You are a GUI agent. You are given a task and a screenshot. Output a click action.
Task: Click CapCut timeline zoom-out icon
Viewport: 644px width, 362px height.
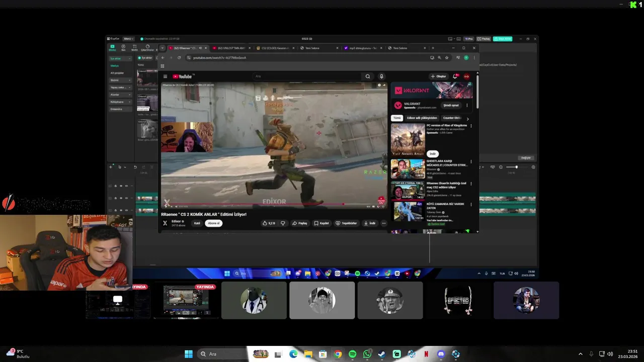pos(501,167)
